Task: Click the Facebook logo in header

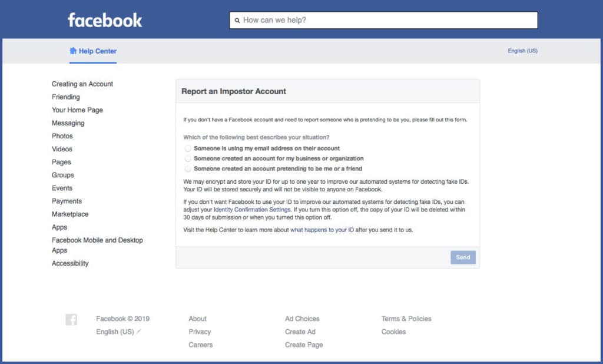Action: click(105, 20)
